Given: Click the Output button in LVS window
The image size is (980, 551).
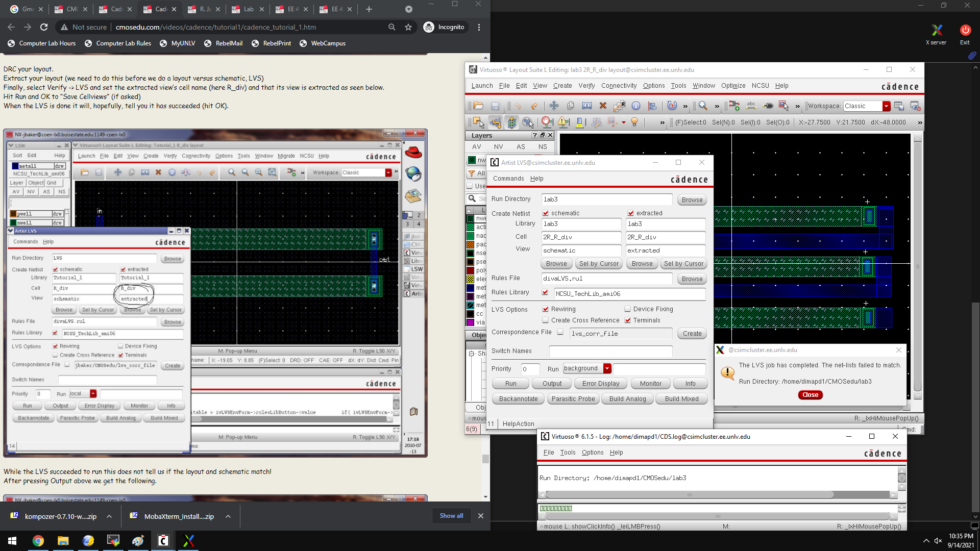Looking at the screenshot, I should tap(552, 384).
